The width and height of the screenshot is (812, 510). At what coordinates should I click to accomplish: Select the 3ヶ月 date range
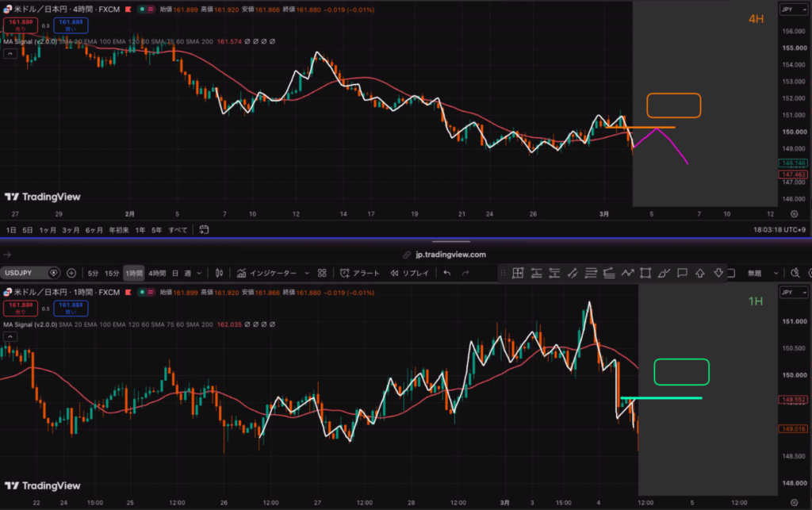pos(71,230)
